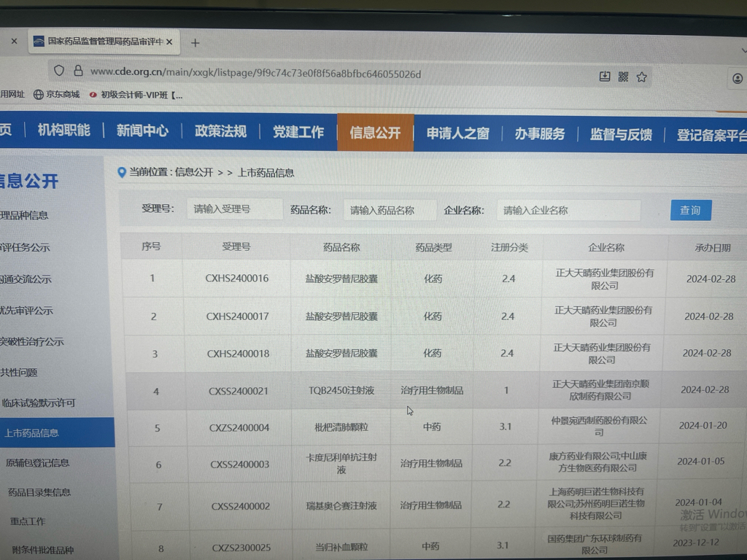The height and width of the screenshot is (560, 747).
Task: Click the blue 查询 button
Action: tap(690, 210)
